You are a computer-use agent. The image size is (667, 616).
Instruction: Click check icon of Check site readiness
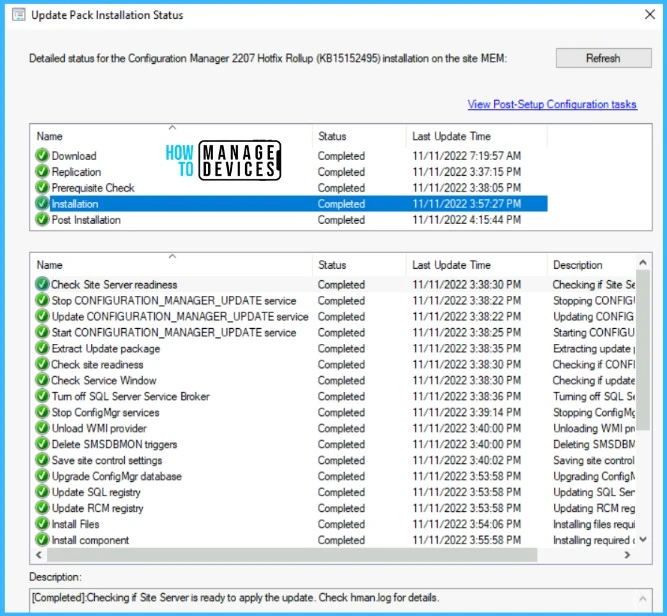(42, 364)
